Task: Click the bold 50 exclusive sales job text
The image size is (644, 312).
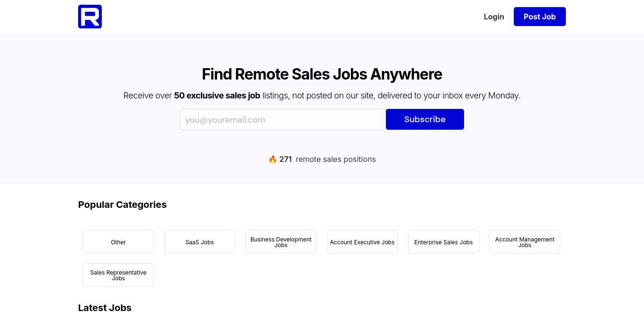Action: [217, 96]
